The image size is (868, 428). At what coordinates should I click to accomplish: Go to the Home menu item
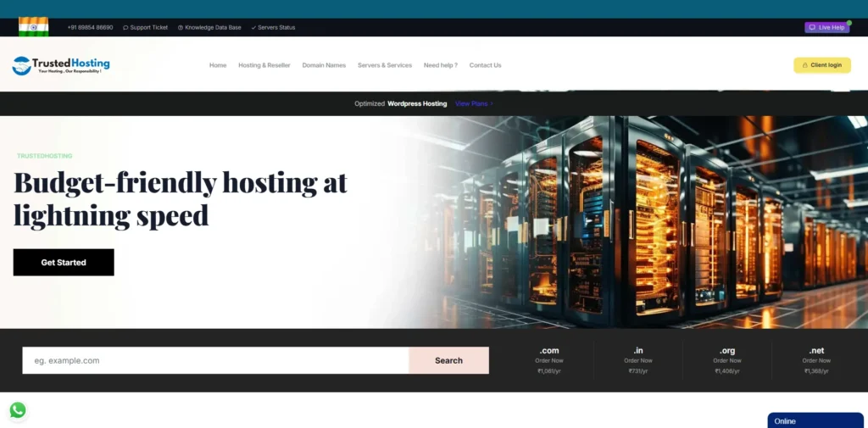point(218,65)
